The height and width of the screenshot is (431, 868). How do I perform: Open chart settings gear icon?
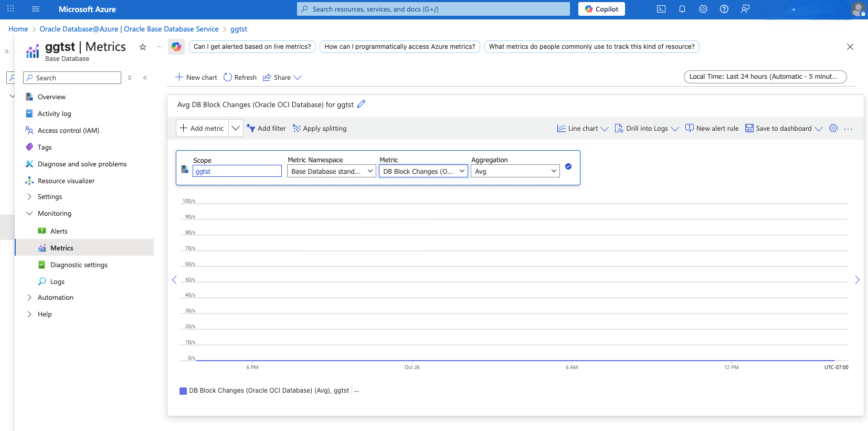[833, 128]
